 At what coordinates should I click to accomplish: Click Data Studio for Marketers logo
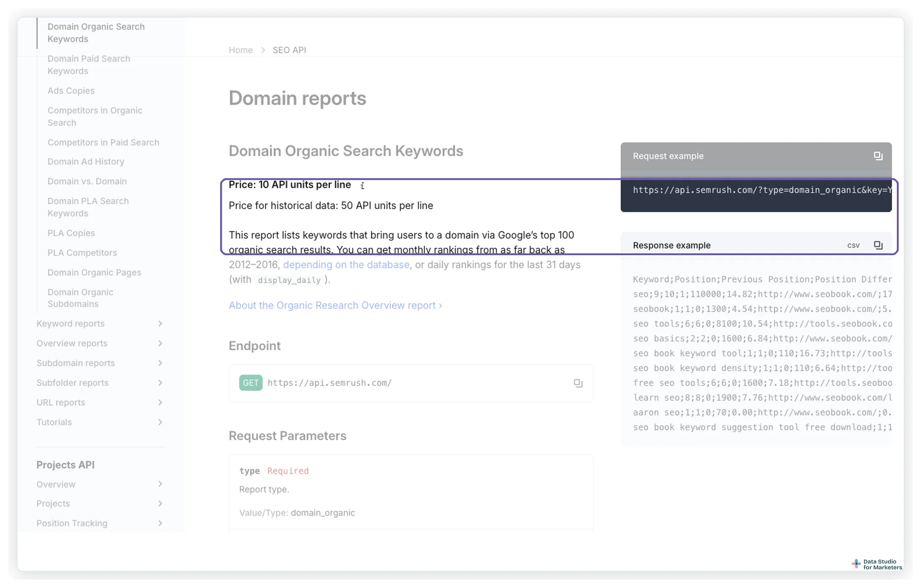(877, 565)
